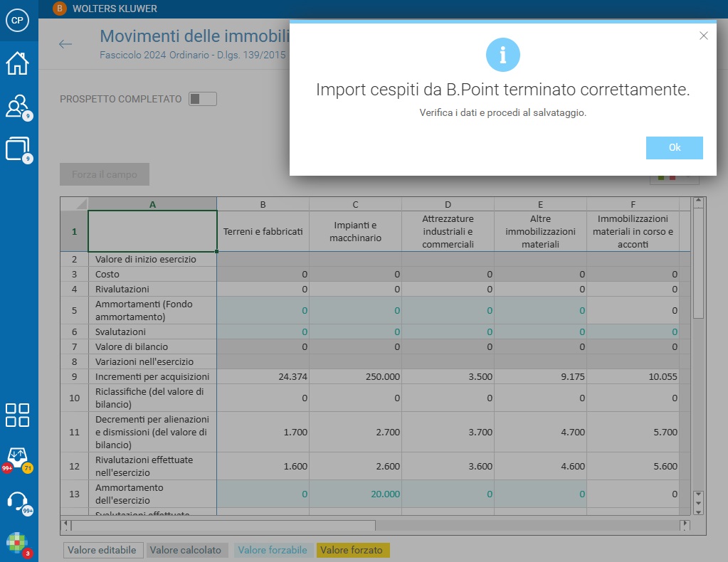Click the Valore forzato yellow legend swatch
The image size is (728, 562).
click(x=353, y=550)
